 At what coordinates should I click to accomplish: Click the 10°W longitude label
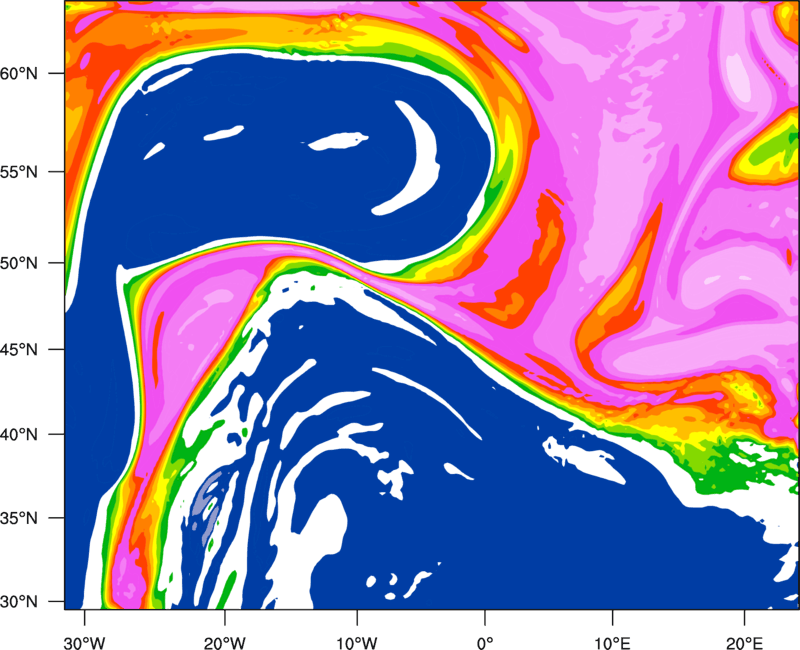point(357,643)
